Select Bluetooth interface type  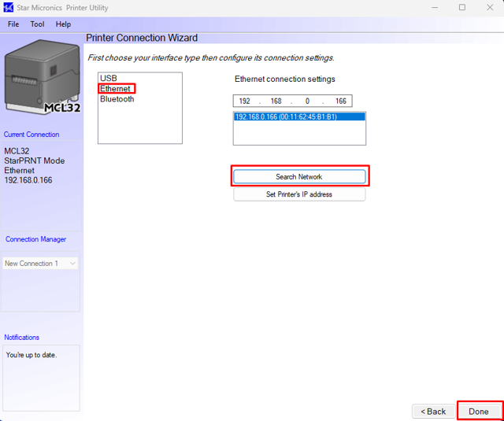117,99
